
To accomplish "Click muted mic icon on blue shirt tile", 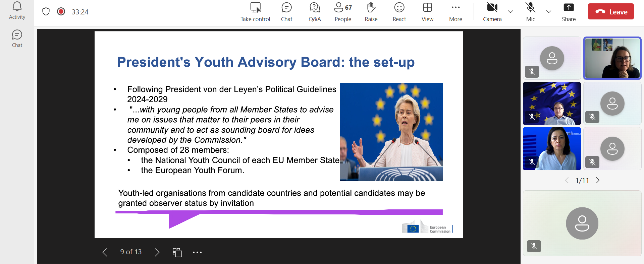I will pyautogui.click(x=532, y=162).
